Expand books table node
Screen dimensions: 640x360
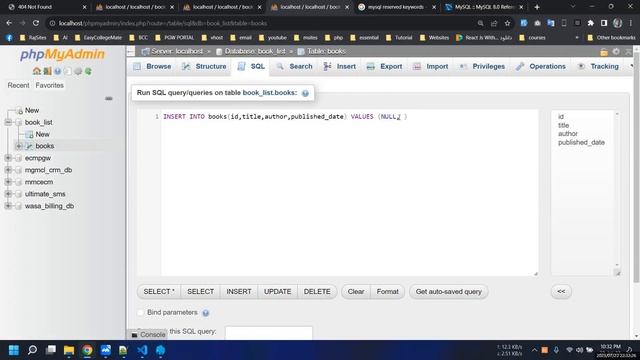point(19,146)
